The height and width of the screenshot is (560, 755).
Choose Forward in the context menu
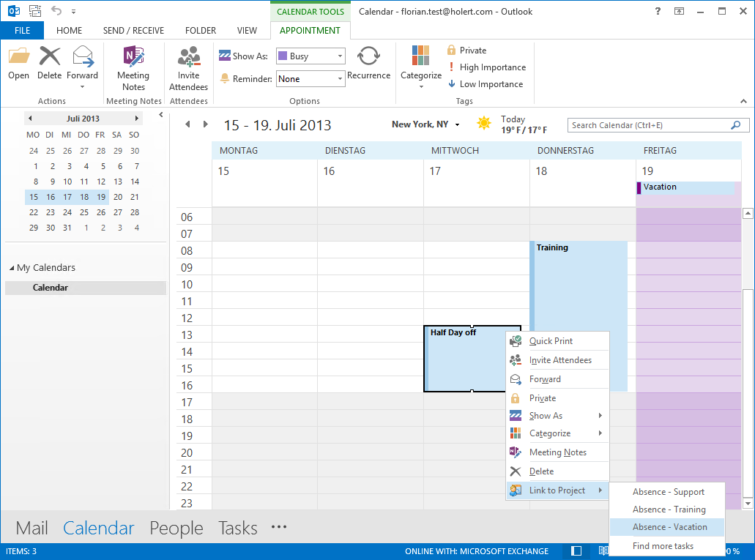[557, 379]
